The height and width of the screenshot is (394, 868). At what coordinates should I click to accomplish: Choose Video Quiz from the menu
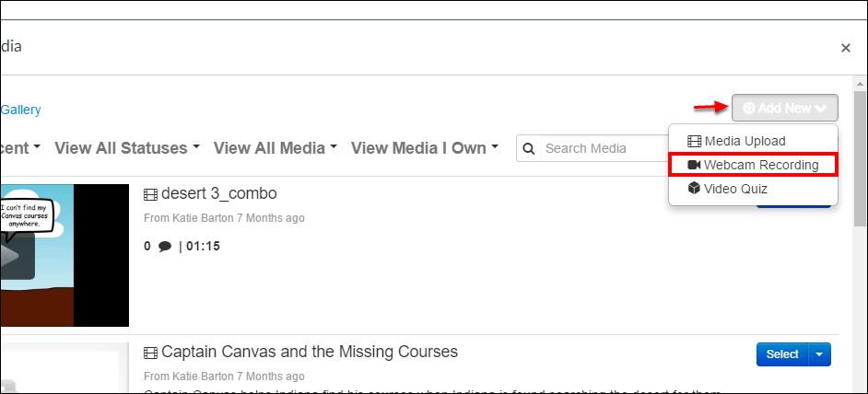click(x=753, y=189)
